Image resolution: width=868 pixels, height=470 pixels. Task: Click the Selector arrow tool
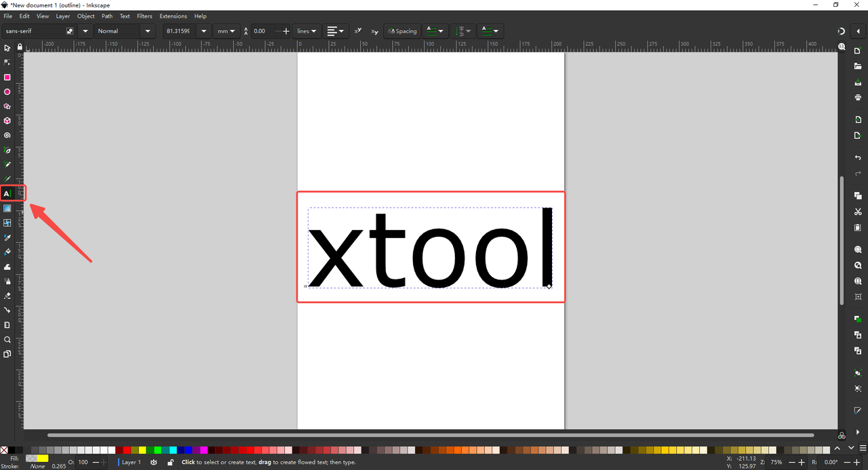(x=7, y=48)
